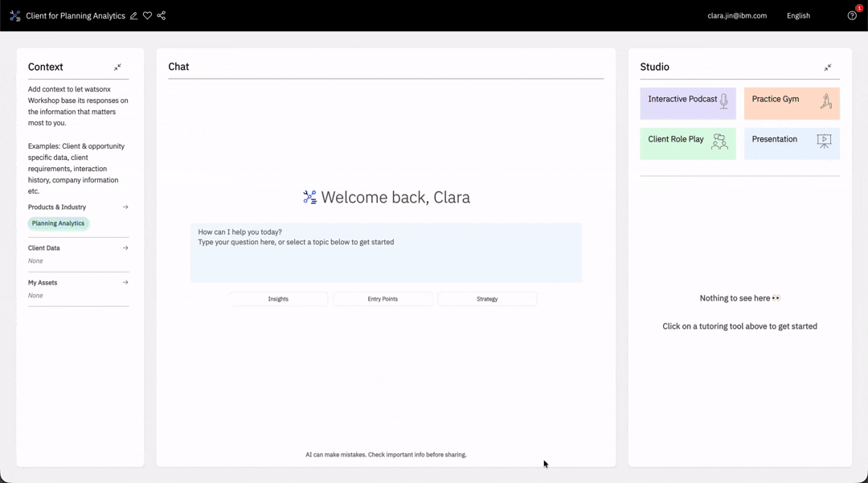
Task: Collapse the Studio panel
Action: (x=828, y=67)
